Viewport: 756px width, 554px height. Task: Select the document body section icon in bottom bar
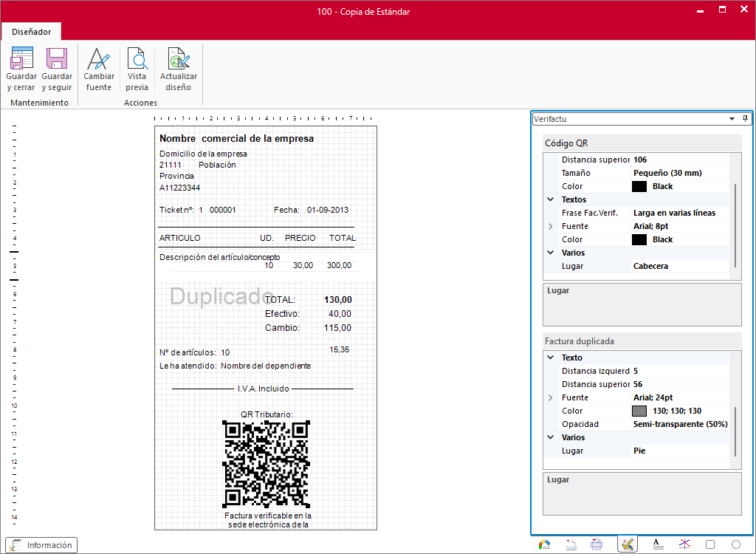coord(597,545)
